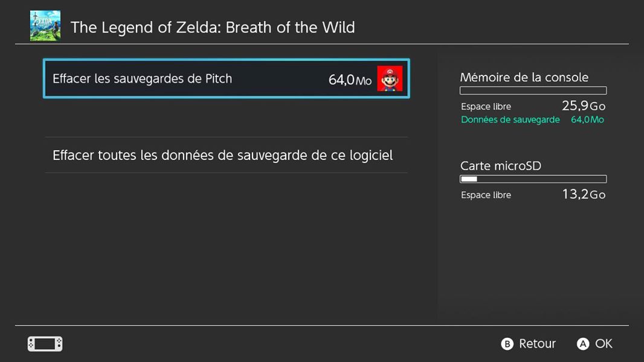Click the 64,0 Mo size in Pitch row
Image resolution: width=644 pixels, height=362 pixels.
coord(350,80)
